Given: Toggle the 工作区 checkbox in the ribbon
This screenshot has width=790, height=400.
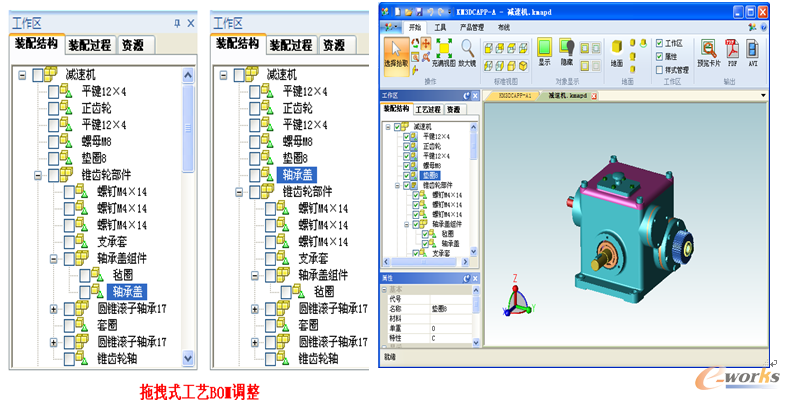Looking at the screenshot, I should pos(658,44).
